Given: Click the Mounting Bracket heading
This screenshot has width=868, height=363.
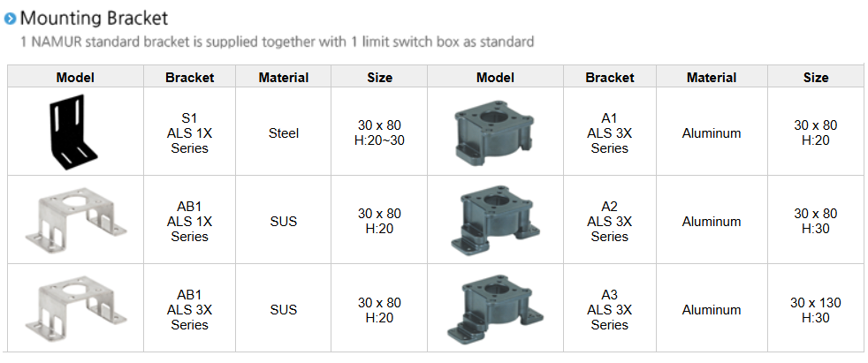Looking at the screenshot, I should point(94,18).
